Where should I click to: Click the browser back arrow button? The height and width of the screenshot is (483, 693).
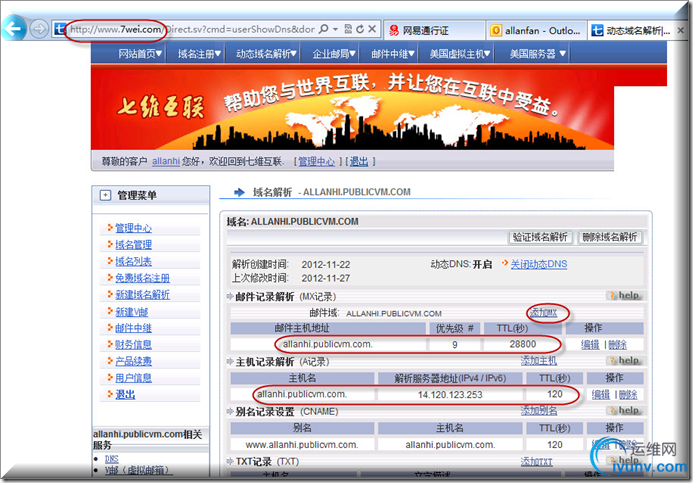pos(14,28)
